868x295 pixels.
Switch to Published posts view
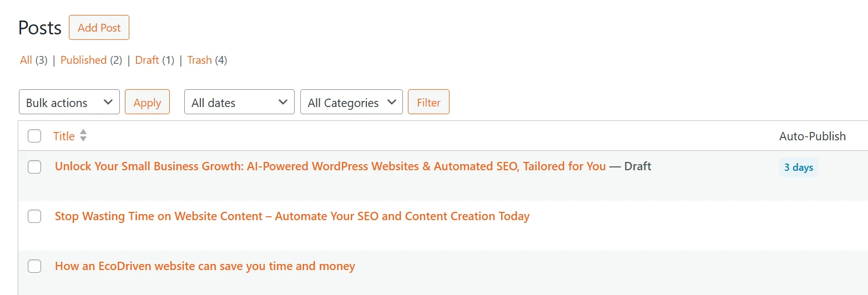click(83, 60)
